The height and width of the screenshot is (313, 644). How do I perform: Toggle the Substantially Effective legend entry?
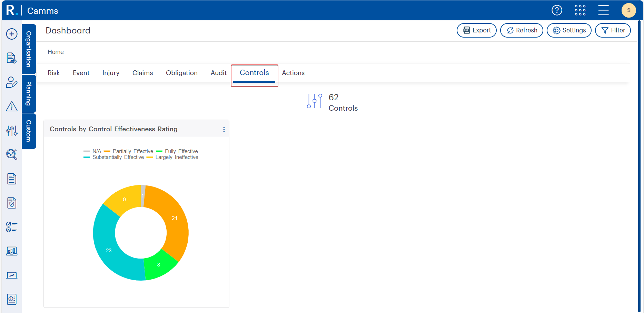click(114, 157)
